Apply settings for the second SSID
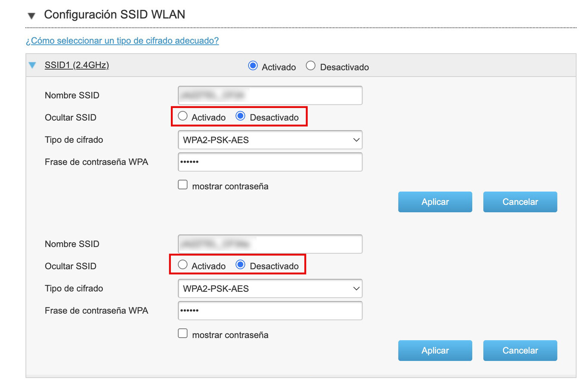The height and width of the screenshot is (392, 588). click(x=435, y=350)
